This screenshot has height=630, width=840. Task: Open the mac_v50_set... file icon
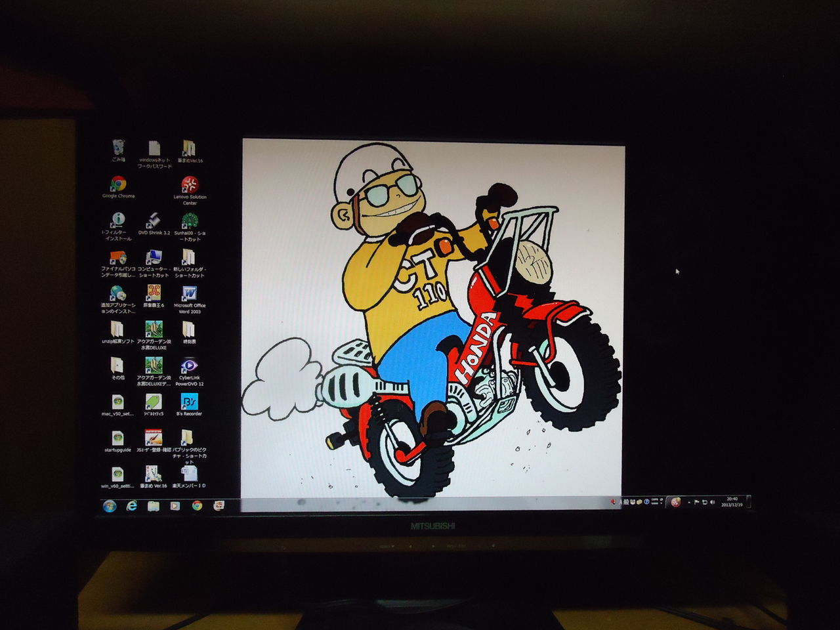117,405
